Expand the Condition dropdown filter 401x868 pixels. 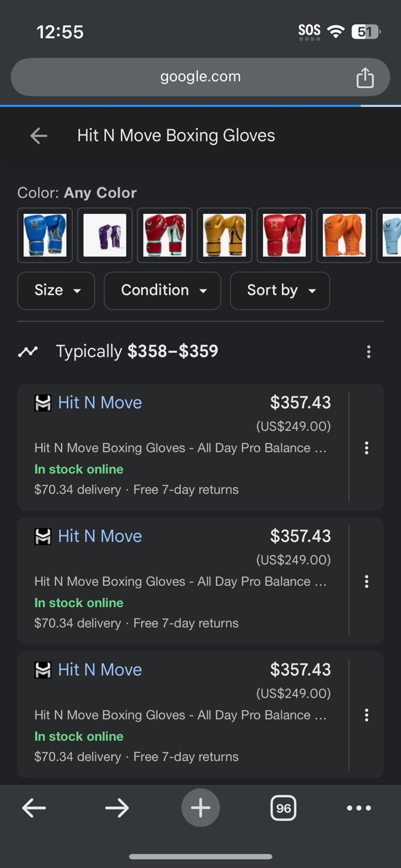163,291
